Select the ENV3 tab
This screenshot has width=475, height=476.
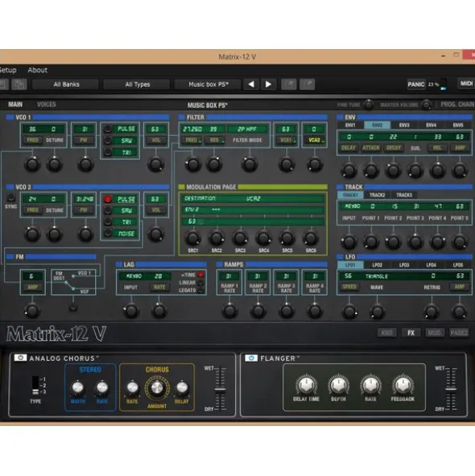(404, 125)
